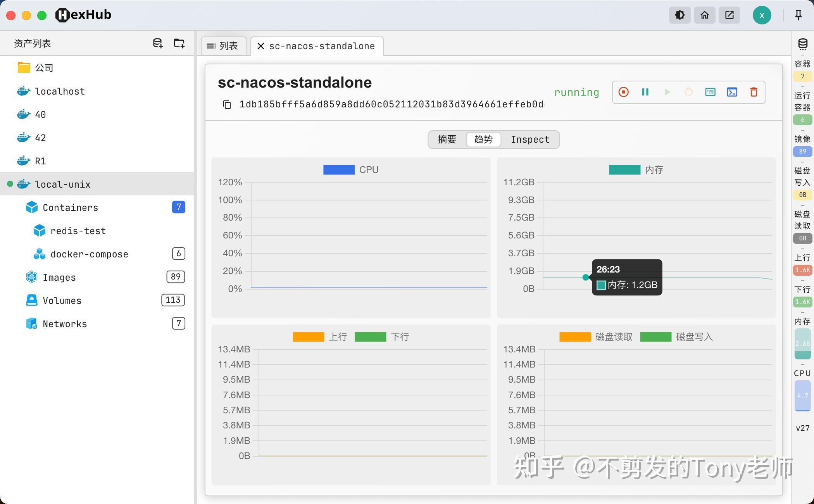This screenshot has height=504, width=814.
Task: Stop the sc-nacos-standalone container
Action: coord(623,92)
